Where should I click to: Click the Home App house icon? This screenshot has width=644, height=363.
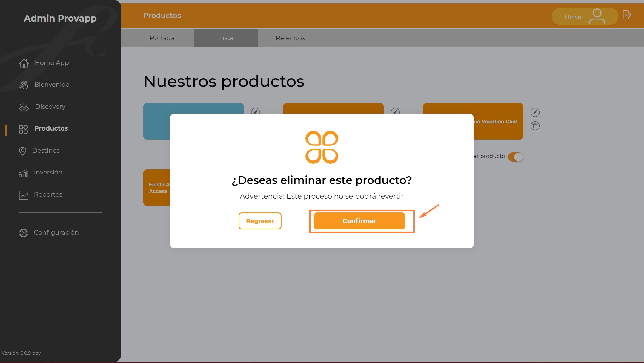24,63
